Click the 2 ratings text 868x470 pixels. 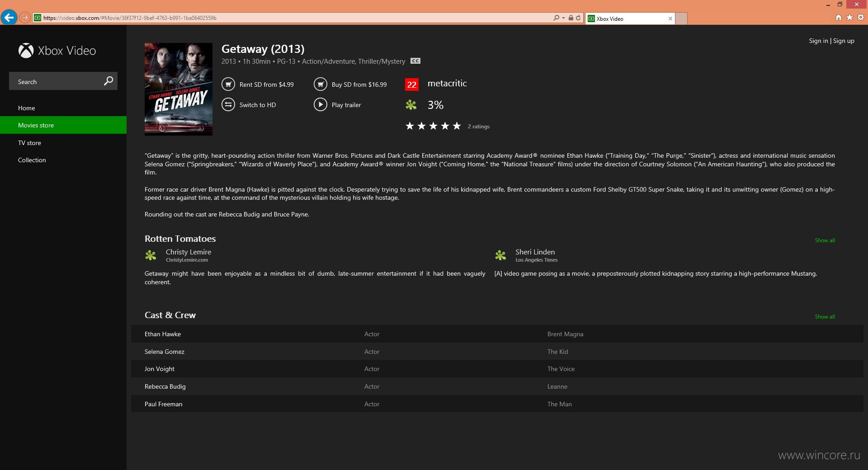[479, 127]
